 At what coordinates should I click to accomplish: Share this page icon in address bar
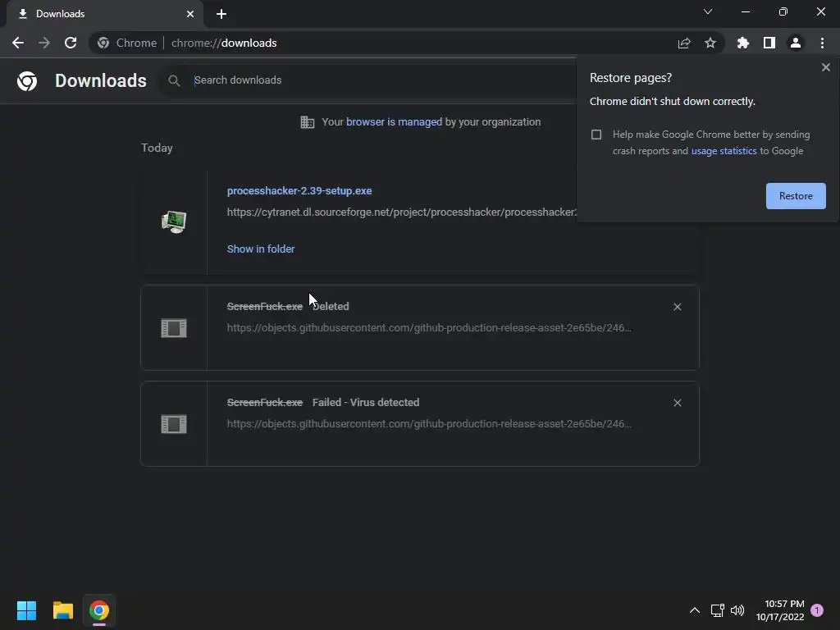coord(684,43)
